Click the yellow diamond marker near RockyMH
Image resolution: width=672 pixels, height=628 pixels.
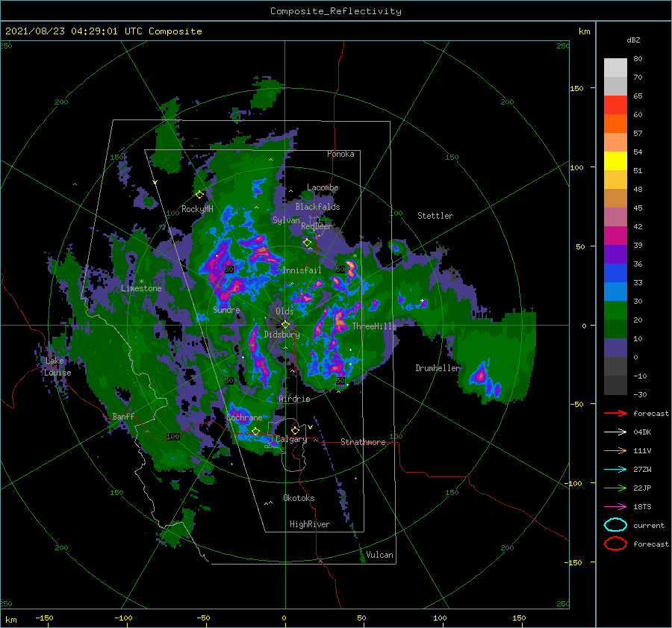tap(199, 195)
